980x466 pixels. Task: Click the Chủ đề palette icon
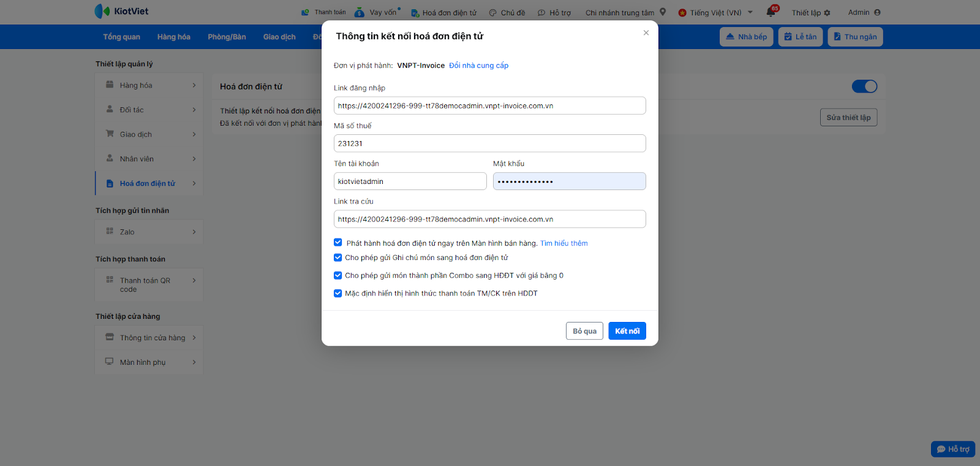pos(493,13)
